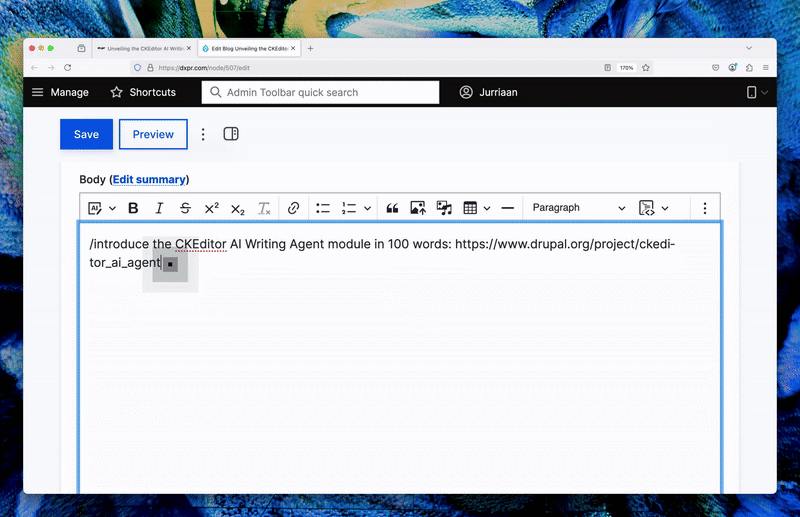The width and height of the screenshot is (800, 517).
Task: Open the Manage menu
Action: pos(60,92)
